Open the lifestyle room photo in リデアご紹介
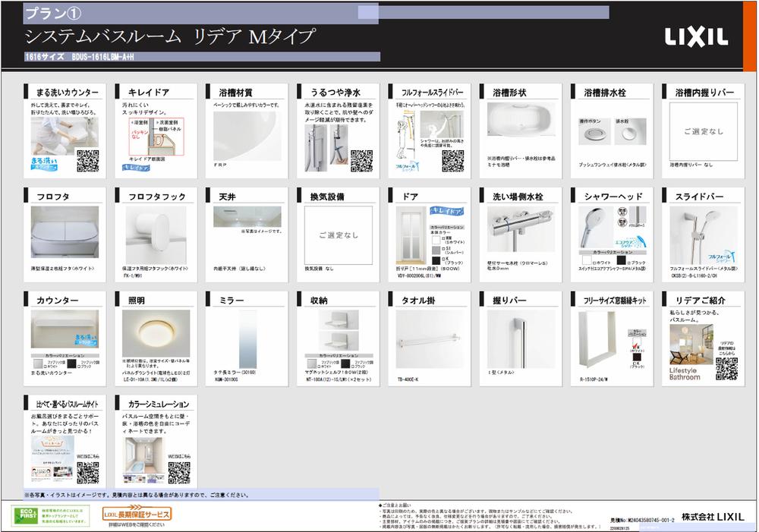759x532 pixels. [691, 345]
